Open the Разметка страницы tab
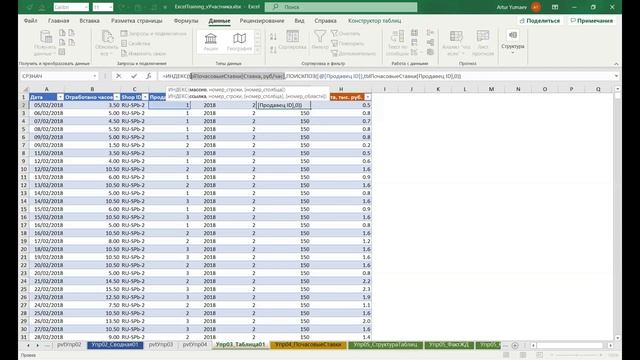The height and width of the screenshot is (360, 640). (136, 20)
